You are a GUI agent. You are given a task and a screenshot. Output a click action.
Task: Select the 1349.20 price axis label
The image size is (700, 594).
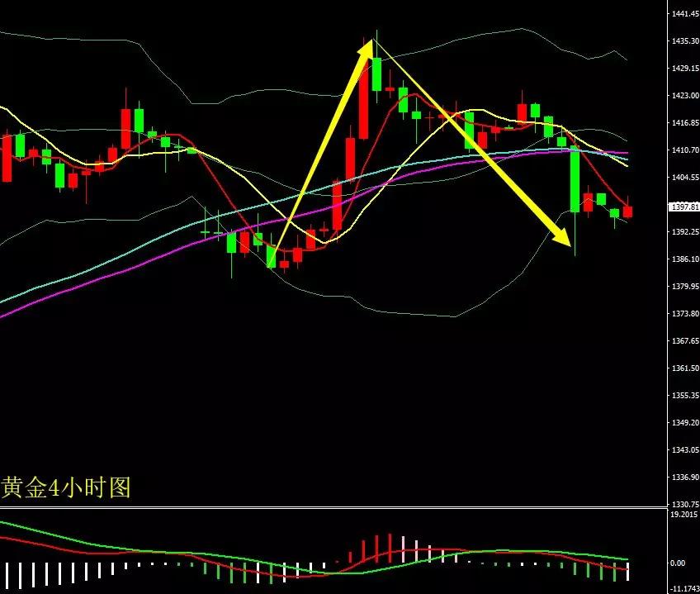point(685,423)
